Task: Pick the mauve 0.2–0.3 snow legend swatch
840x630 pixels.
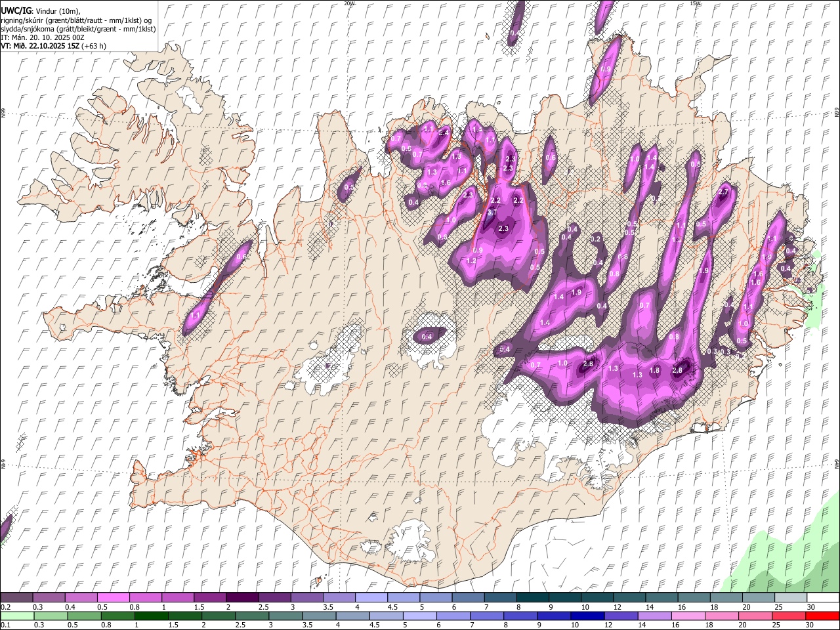Action: pos(16,597)
